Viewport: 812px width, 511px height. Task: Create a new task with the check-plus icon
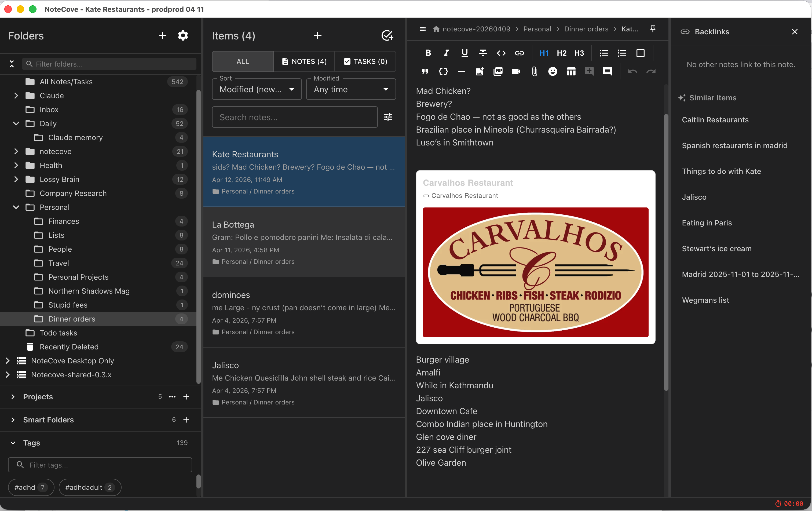[x=387, y=35]
